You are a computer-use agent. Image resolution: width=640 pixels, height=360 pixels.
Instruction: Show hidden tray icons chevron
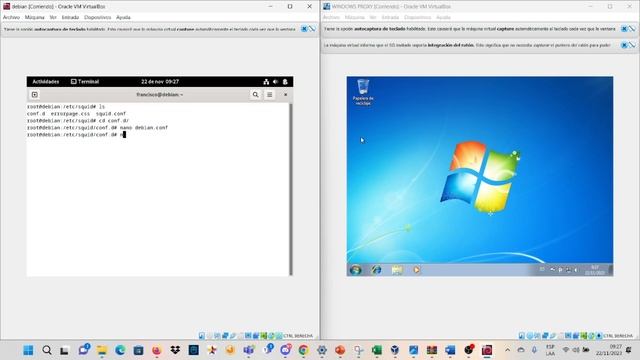coord(507,350)
